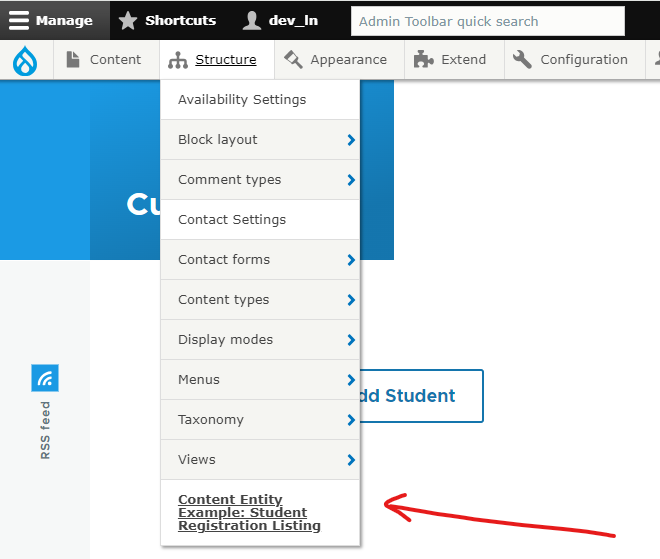The height and width of the screenshot is (559, 660).
Task: Open Contact forms menu item
Action: pos(260,260)
